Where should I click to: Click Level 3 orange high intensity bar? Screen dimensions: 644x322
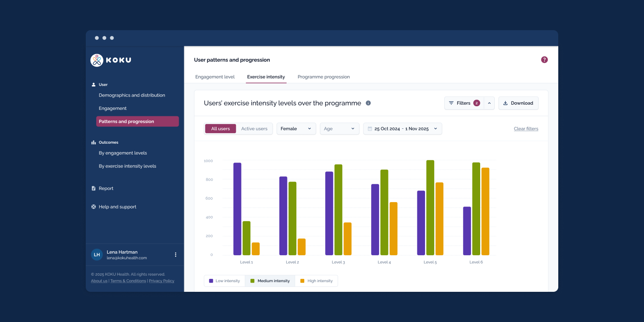pos(348,239)
